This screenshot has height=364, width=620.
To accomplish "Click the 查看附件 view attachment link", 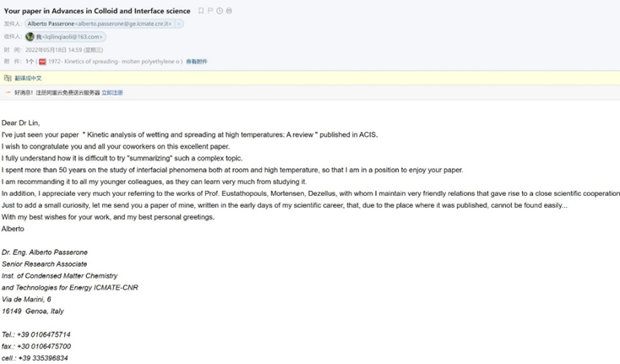I will (x=196, y=62).
